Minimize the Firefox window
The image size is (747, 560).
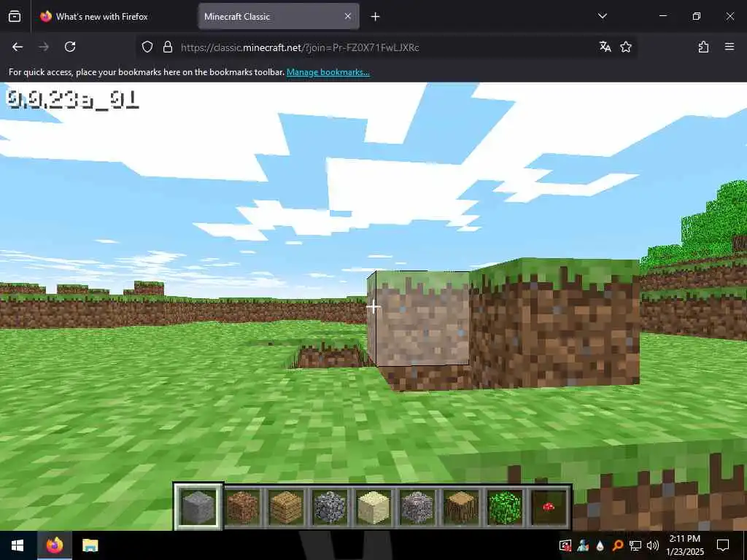[x=662, y=16]
